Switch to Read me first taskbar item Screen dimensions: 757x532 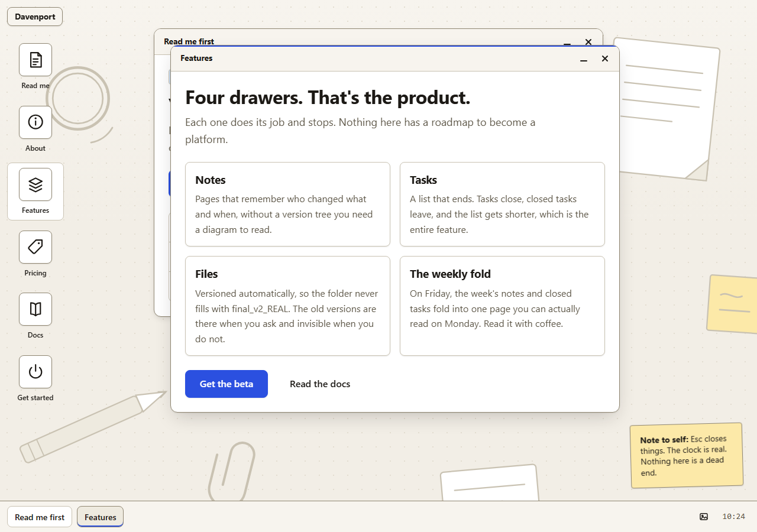40,517
